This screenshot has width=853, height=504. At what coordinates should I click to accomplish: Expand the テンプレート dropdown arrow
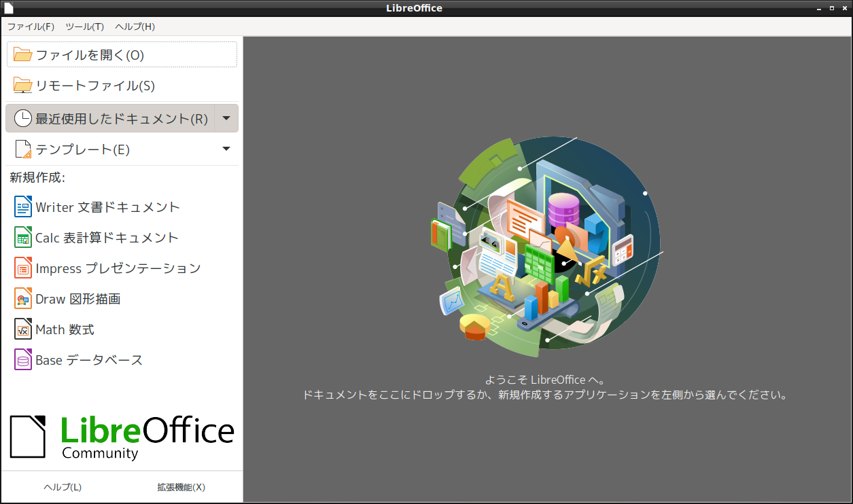pyautogui.click(x=226, y=149)
